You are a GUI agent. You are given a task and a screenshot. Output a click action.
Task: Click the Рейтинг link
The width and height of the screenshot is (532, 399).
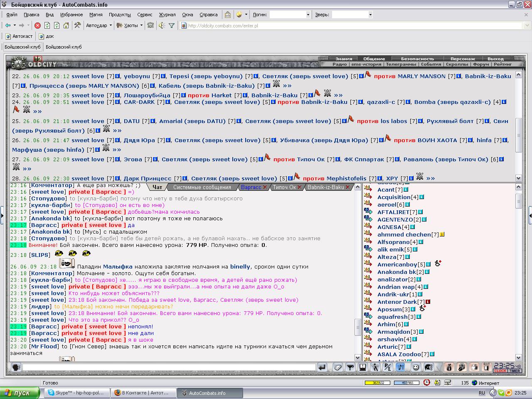pyautogui.click(x=503, y=64)
